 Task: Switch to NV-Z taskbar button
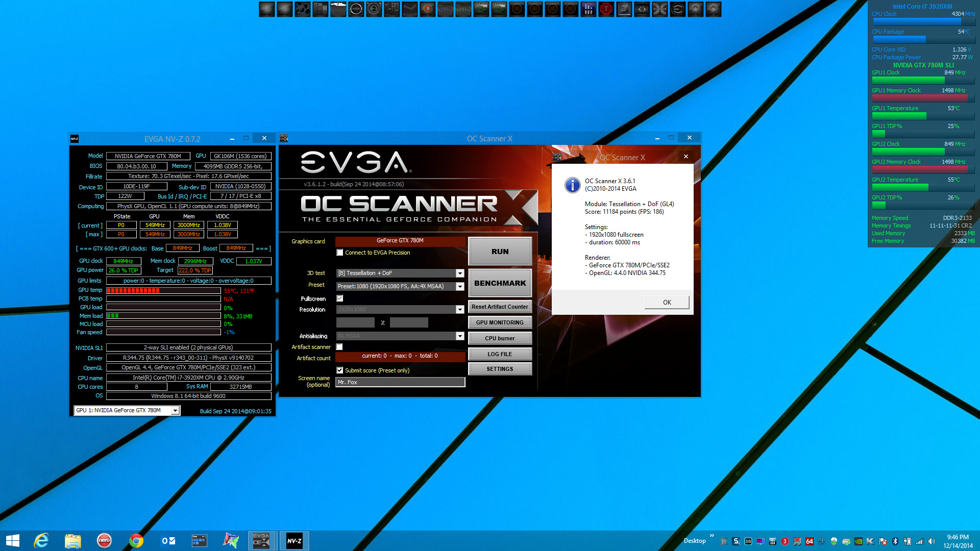pos(294,541)
